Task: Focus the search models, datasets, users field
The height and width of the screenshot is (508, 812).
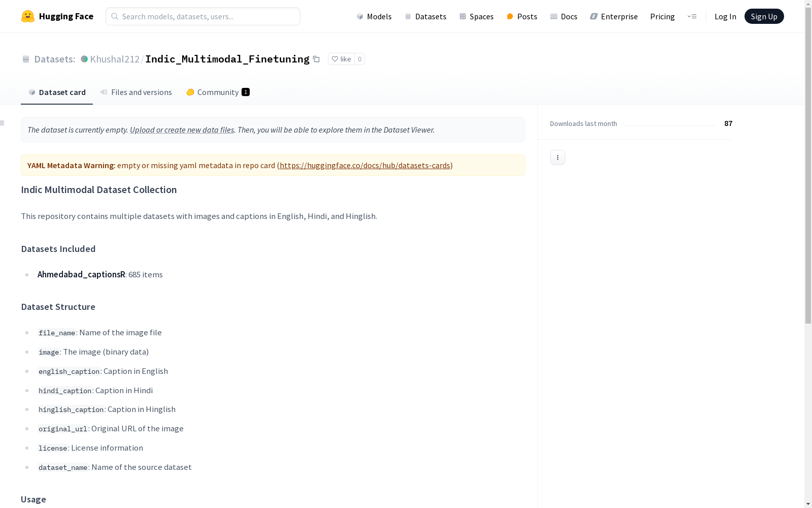Action: tap(203, 16)
